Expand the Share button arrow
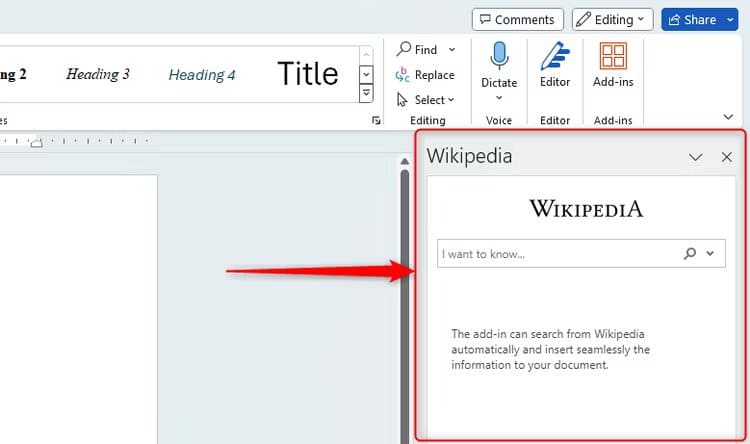Image resolution: width=750 pixels, height=444 pixels. (730, 20)
